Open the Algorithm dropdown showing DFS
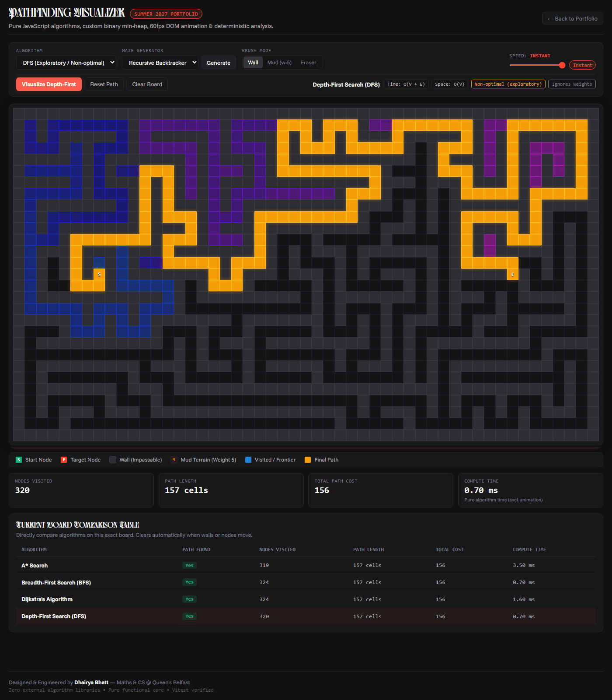 [66, 63]
